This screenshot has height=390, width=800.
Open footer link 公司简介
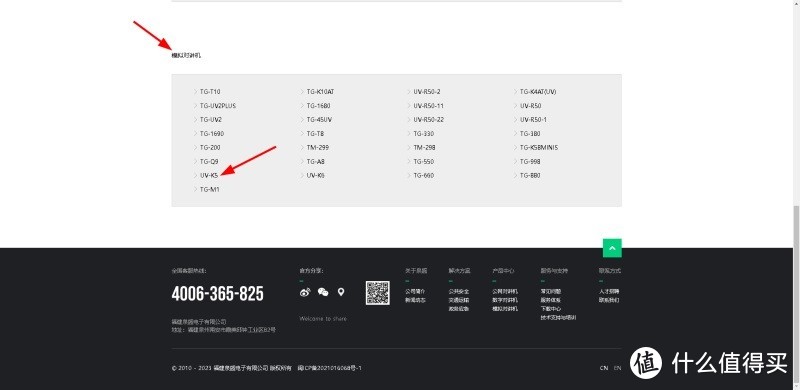point(415,291)
